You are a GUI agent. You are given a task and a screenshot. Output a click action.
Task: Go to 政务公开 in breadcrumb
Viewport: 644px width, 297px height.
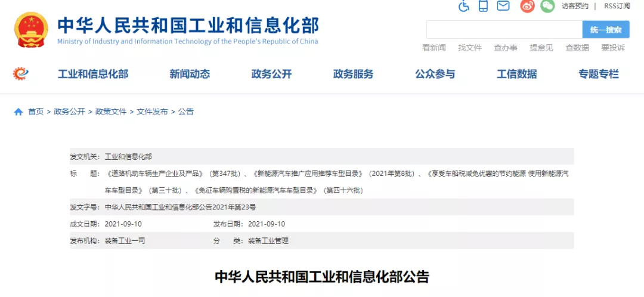(x=69, y=112)
